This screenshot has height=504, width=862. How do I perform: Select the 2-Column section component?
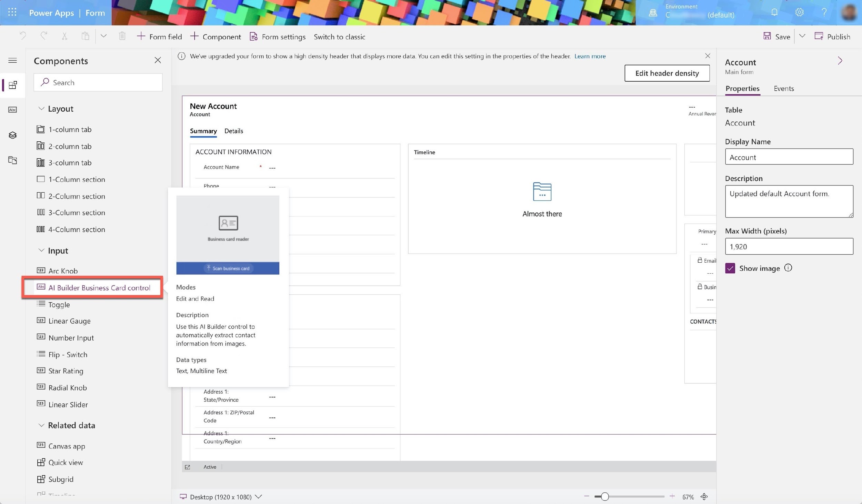click(x=71, y=196)
